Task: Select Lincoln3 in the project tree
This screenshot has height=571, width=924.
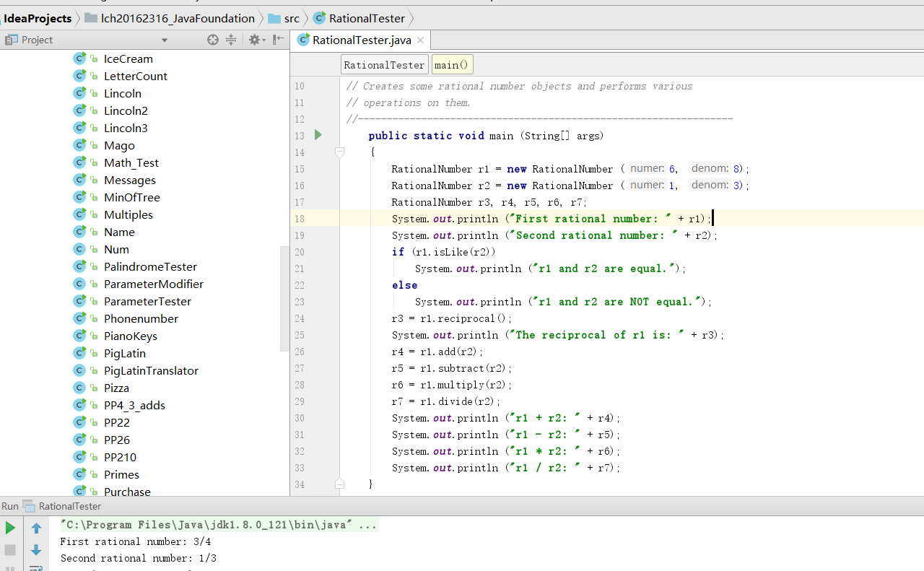Action: pyautogui.click(x=126, y=128)
